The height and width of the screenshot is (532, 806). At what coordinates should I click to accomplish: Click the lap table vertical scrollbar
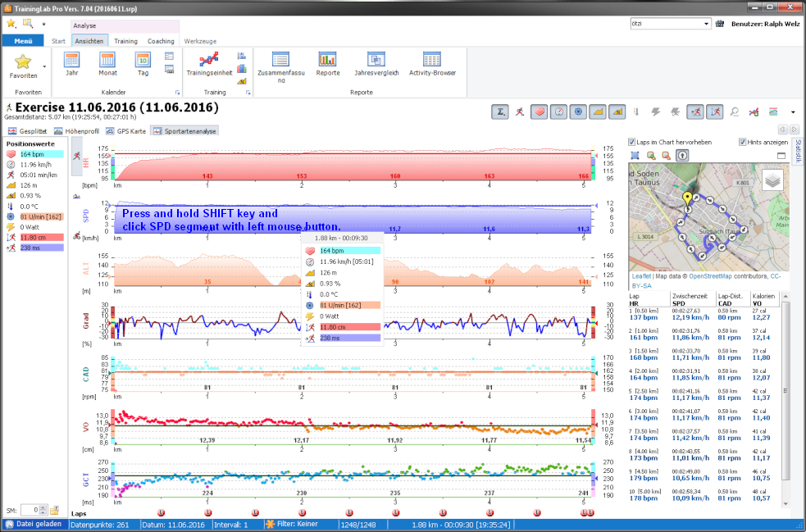click(785, 399)
